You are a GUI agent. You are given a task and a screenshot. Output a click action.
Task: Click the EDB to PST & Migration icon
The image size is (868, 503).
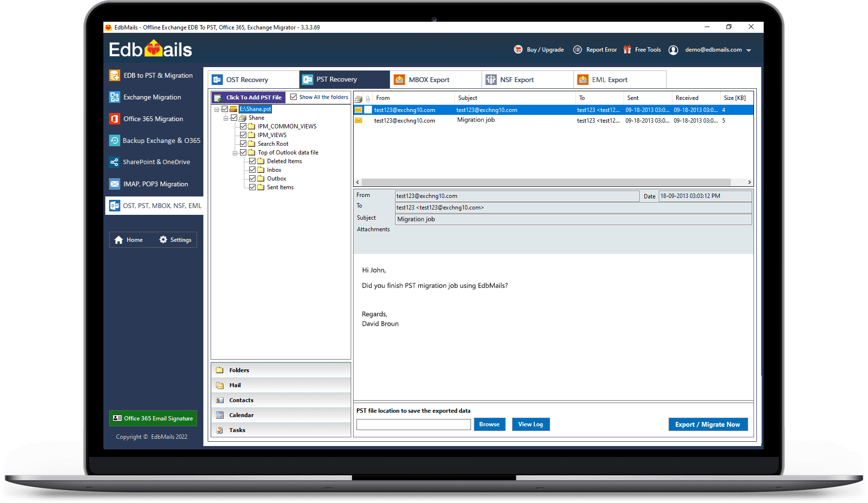114,75
